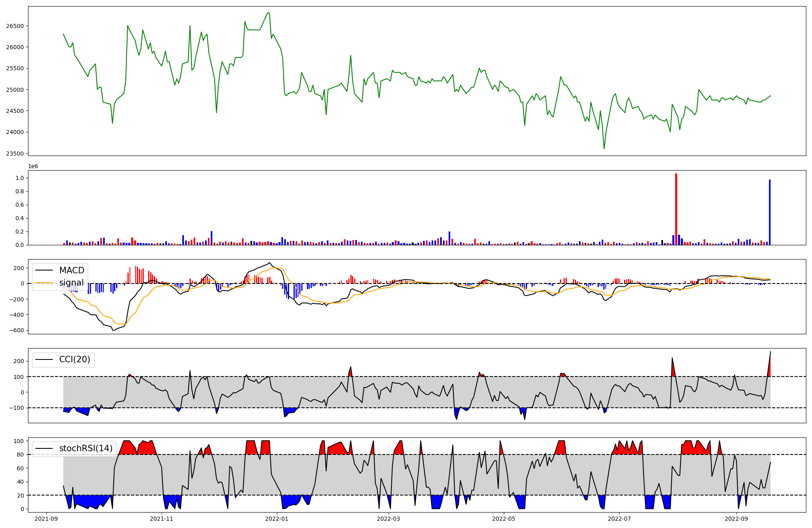The height and width of the screenshot is (528, 812).
Task: Click the MACD legend entry
Action: pos(71,270)
